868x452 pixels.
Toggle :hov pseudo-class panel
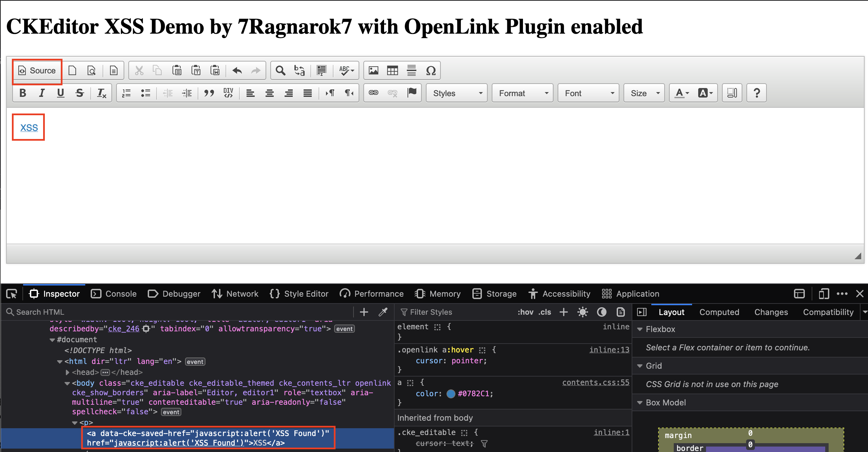coord(525,312)
